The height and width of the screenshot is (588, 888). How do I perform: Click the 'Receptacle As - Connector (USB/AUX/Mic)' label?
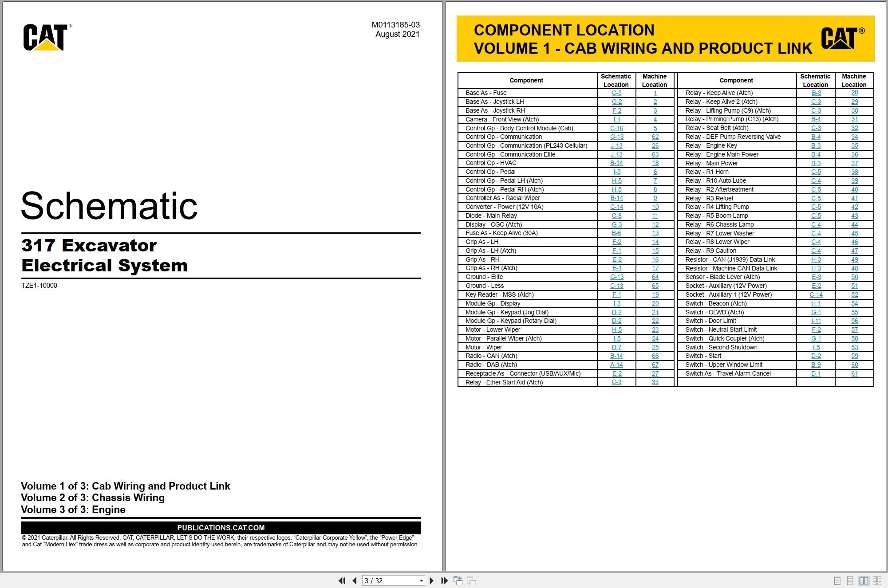pyautogui.click(x=523, y=374)
